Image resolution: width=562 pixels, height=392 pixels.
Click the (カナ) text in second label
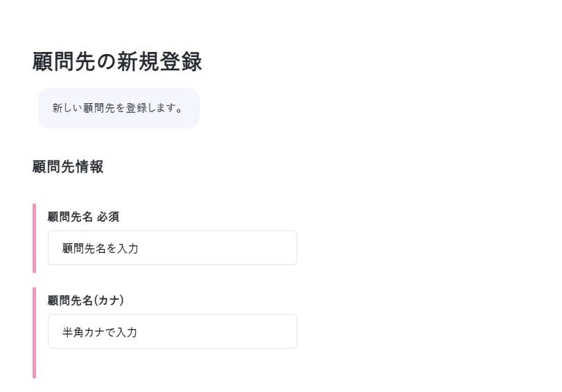[x=109, y=301]
